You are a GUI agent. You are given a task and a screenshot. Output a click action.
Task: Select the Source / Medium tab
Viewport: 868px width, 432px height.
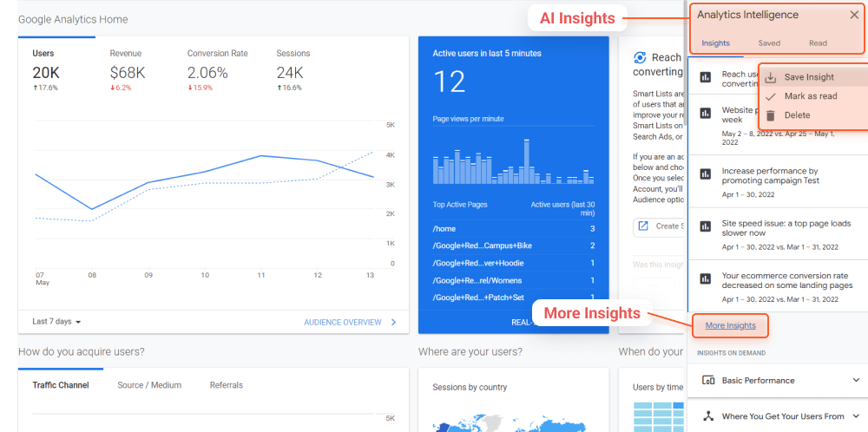(149, 385)
